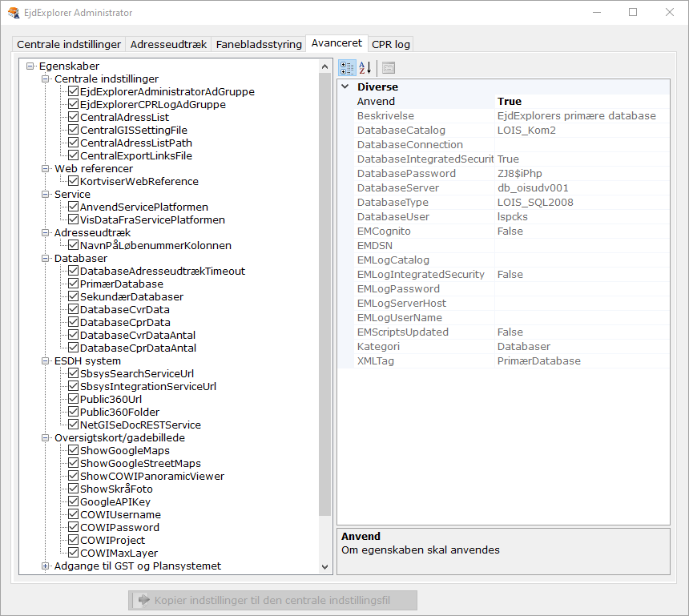689x616 pixels.
Task: Toggle the COWIPassword checkbox
Action: [73, 527]
